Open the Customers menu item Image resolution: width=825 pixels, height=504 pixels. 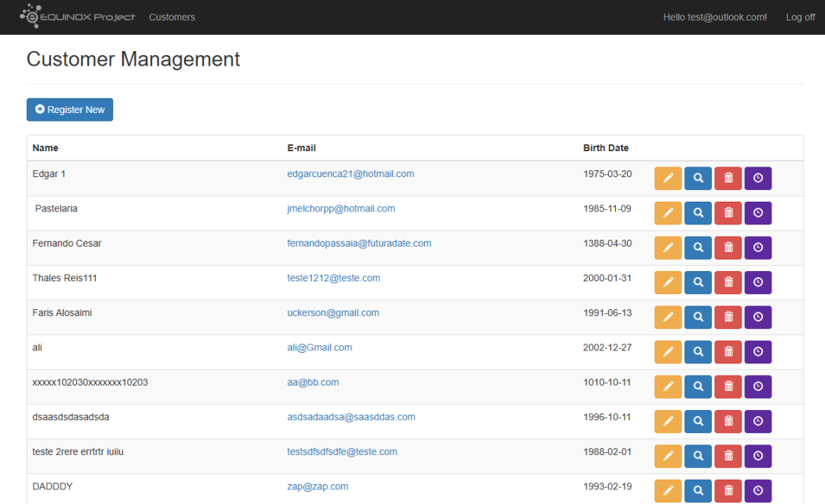172,17
